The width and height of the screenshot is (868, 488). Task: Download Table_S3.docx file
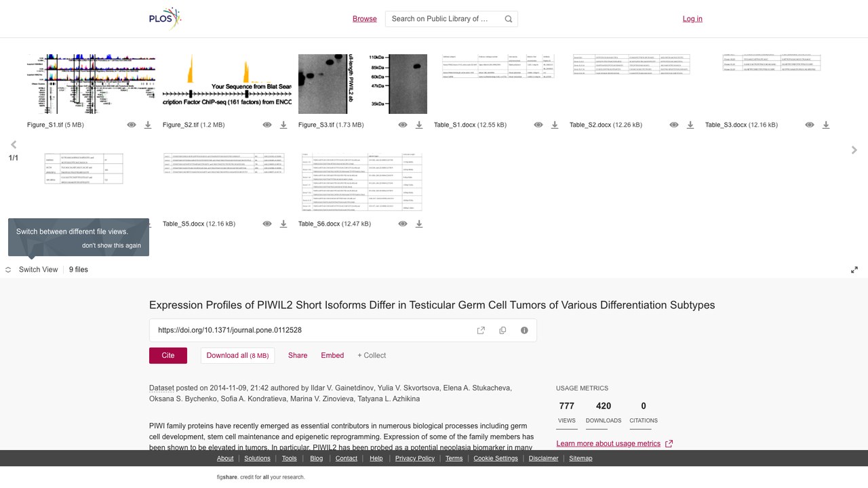tap(826, 125)
